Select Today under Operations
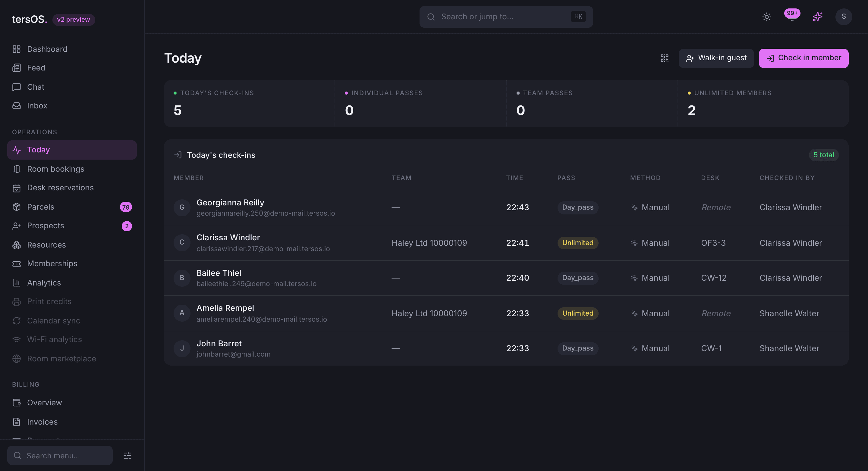 [72, 150]
